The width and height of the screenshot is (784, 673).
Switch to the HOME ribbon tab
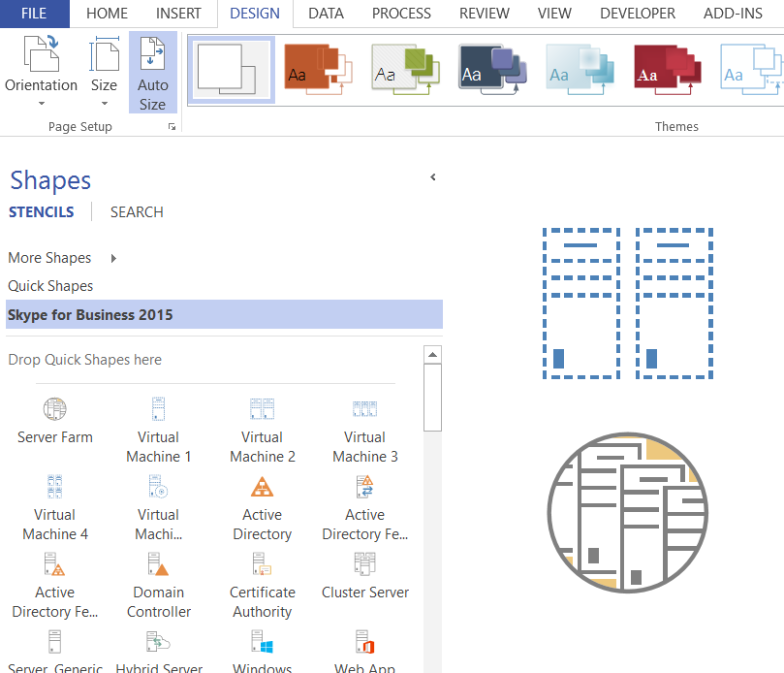[x=107, y=14]
